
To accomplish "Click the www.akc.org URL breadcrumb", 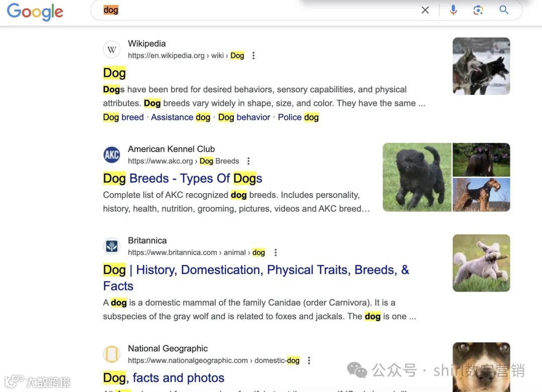I will coord(183,161).
